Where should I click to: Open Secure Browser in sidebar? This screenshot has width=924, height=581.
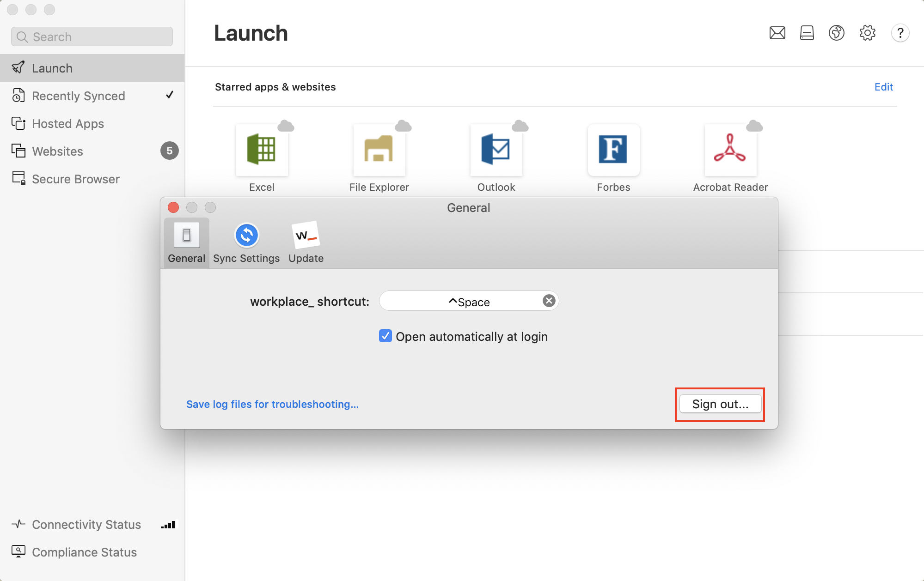point(92,179)
